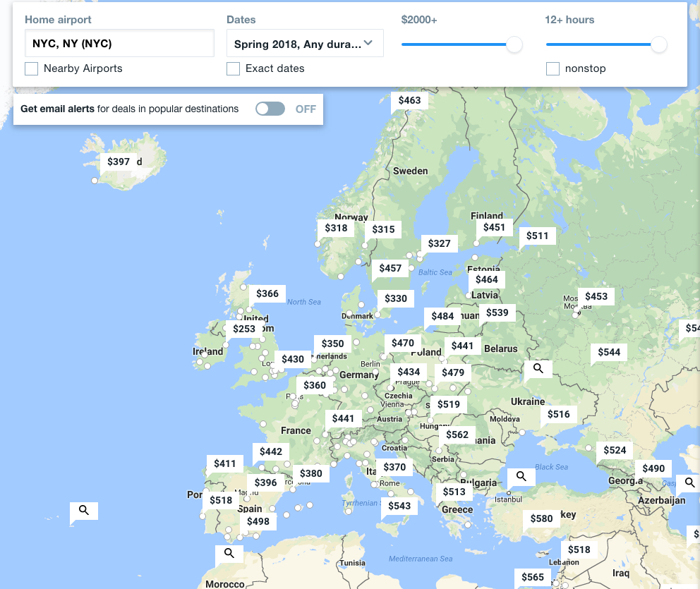The height and width of the screenshot is (589, 700).
Task: Choose the $453 deal near Moscow
Action: 596,296
